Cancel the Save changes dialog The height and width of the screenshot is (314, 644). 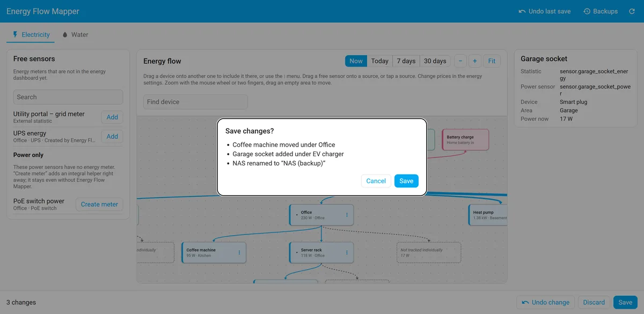click(376, 181)
